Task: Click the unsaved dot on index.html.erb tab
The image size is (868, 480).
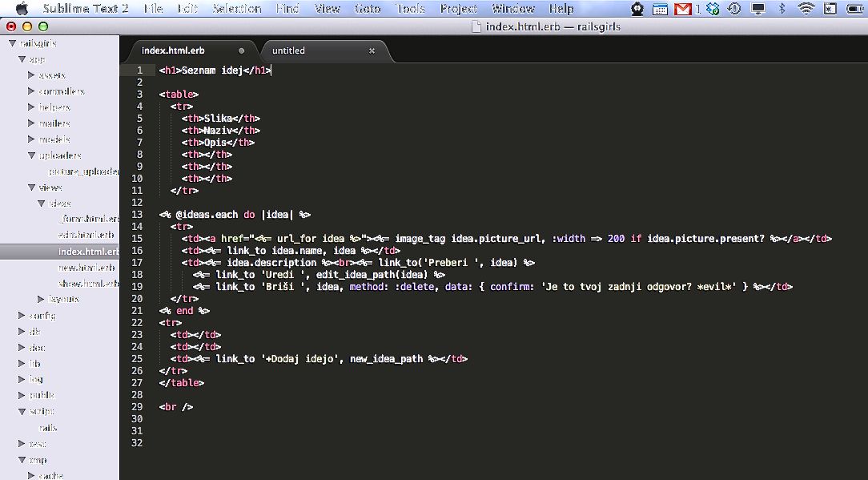Action: pyautogui.click(x=242, y=50)
